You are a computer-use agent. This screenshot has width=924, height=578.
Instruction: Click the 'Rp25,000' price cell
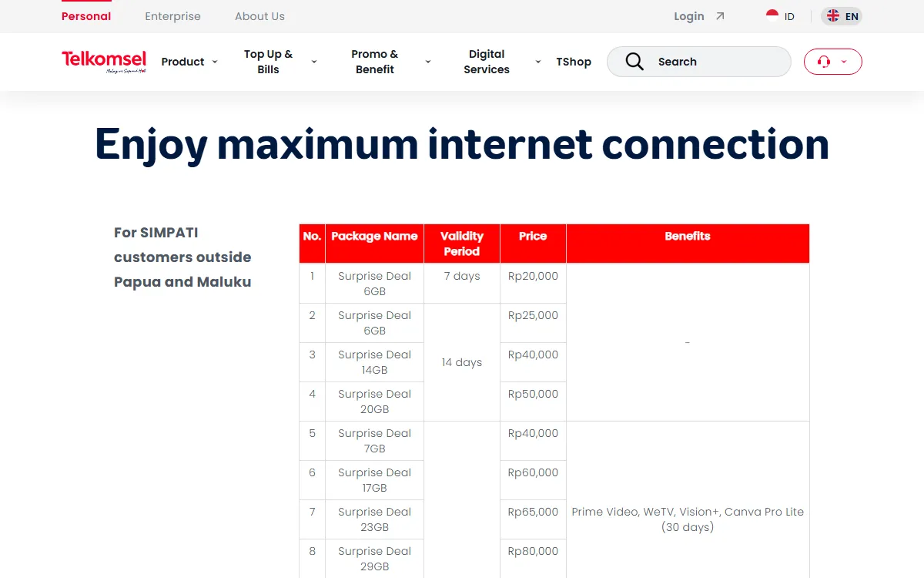coord(533,323)
